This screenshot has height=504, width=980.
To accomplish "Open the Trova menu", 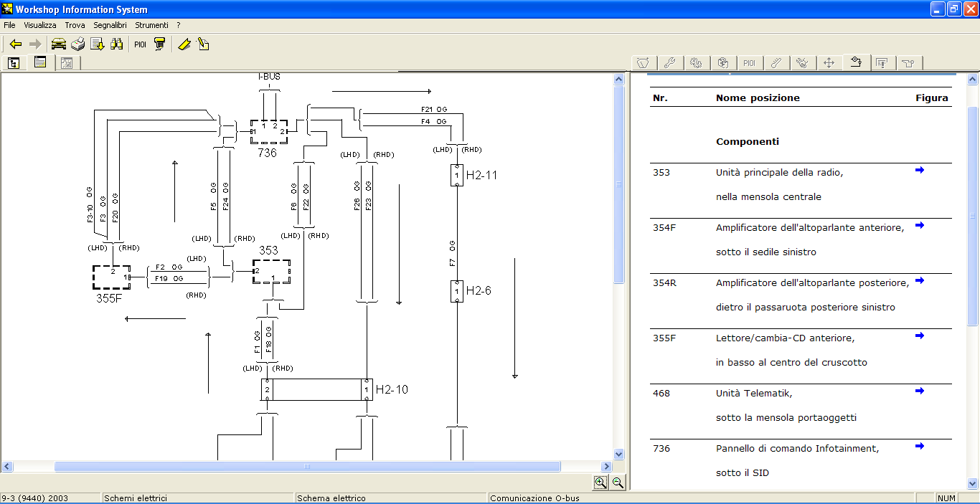I will [75, 25].
